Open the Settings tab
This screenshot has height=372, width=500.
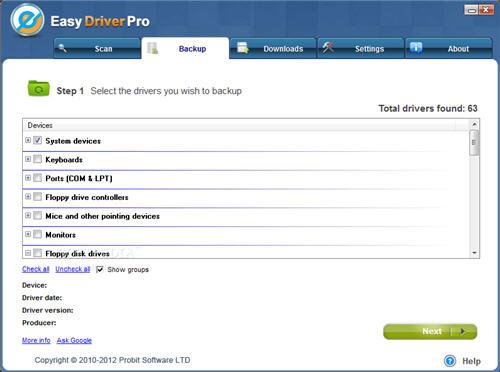(x=361, y=48)
